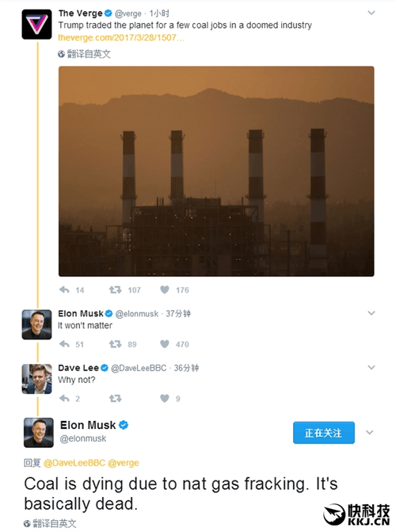Click 翻译自英文 under the coal dying tweet
Screen dimensions: 396x532
pos(50,523)
